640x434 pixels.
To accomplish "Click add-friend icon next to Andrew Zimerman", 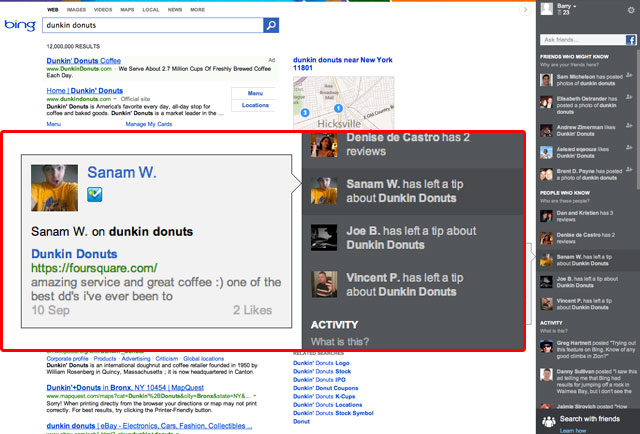I will (x=629, y=126).
